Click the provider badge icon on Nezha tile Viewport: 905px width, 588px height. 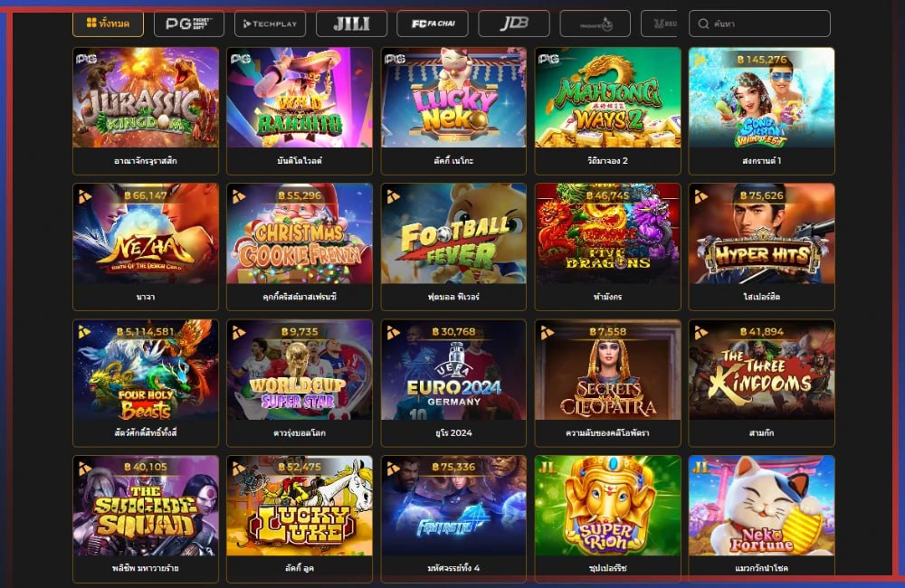84,196
